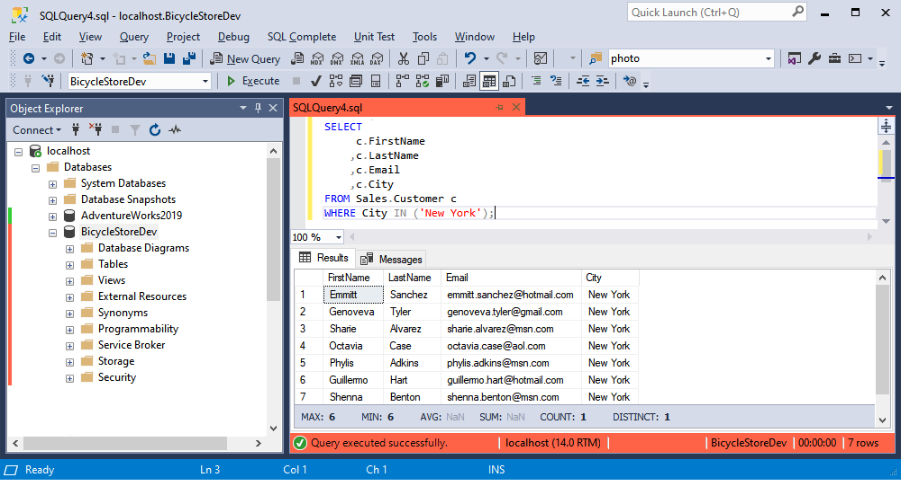Switch to the Messages tab
The image size is (901, 480).
click(392, 259)
